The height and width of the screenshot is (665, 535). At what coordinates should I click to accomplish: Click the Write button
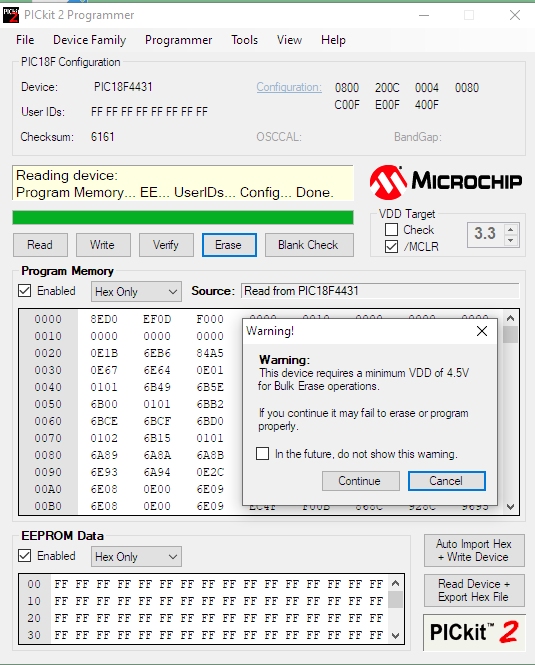(103, 245)
